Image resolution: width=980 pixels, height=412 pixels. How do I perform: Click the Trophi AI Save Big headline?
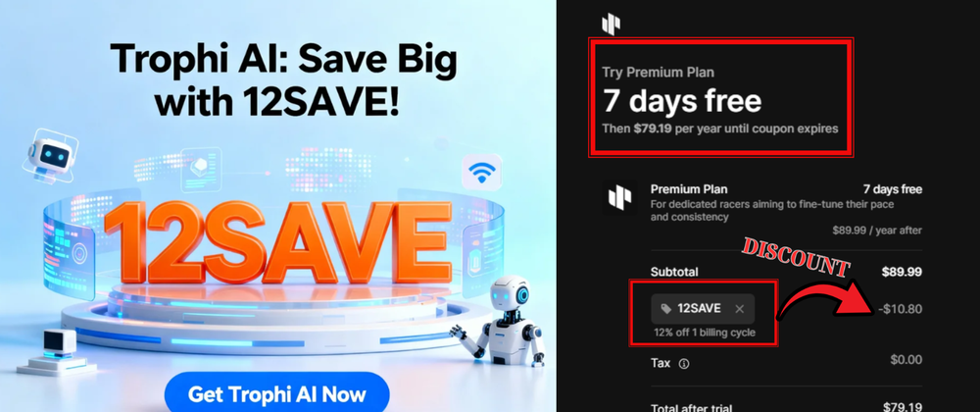point(284,80)
